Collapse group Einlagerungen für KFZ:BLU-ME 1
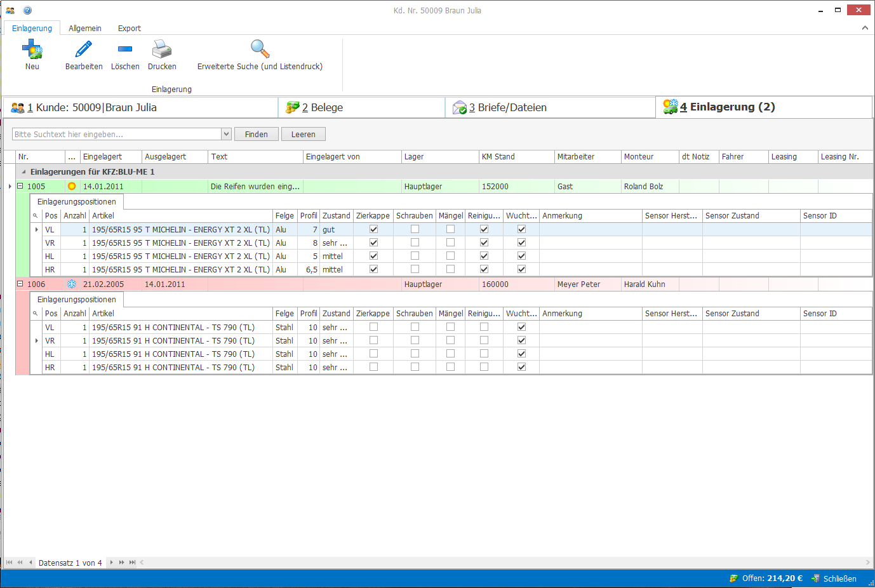This screenshot has height=588, width=875. 24,171
